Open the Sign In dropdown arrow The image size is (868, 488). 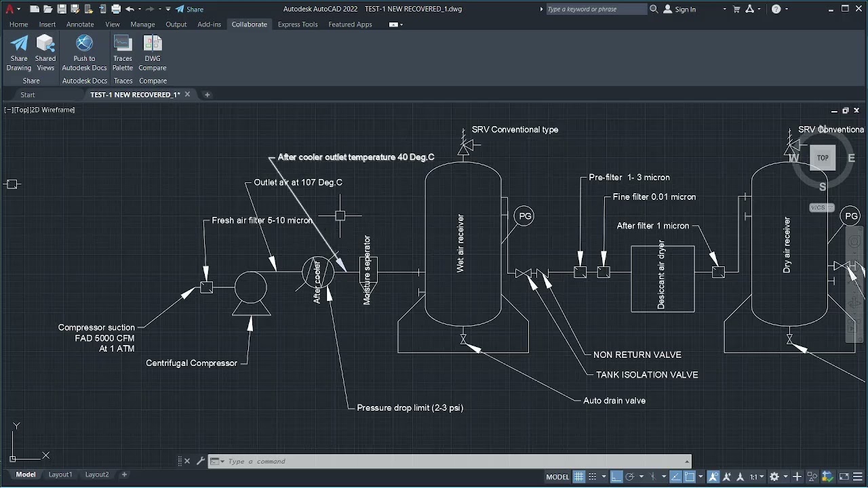coord(724,9)
